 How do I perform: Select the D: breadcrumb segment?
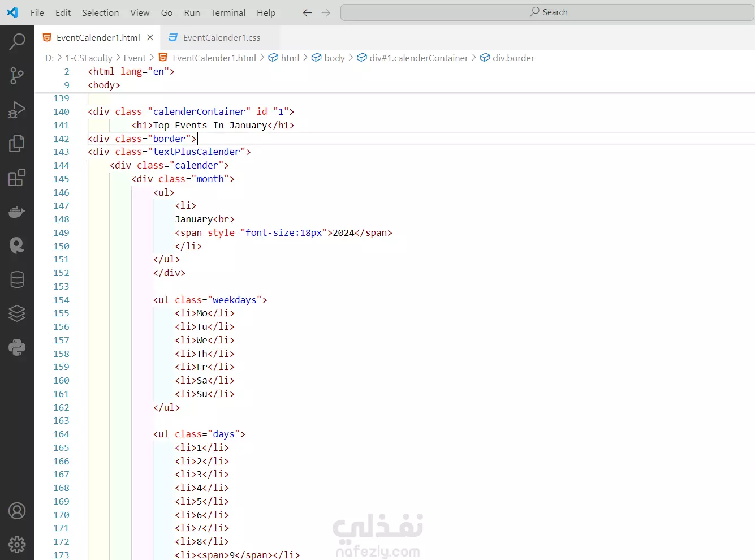pos(50,58)
